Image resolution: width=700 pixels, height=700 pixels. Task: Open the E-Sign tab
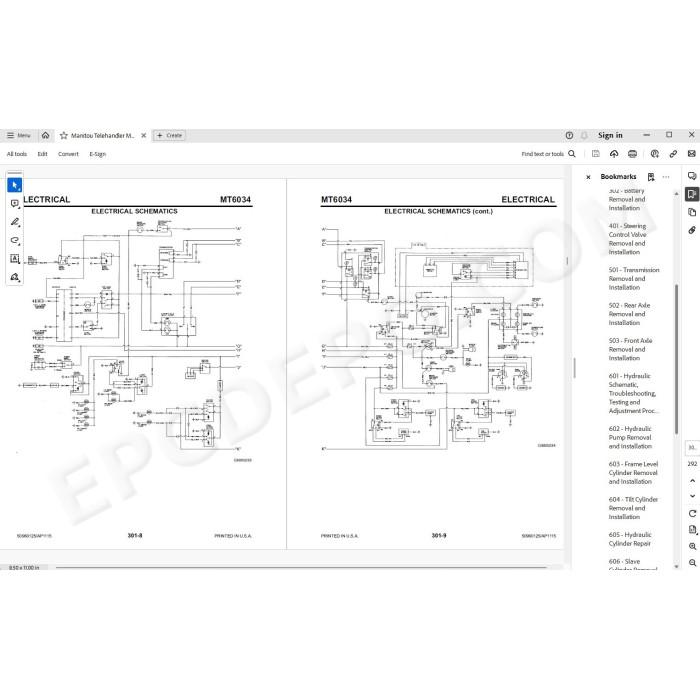98,154
